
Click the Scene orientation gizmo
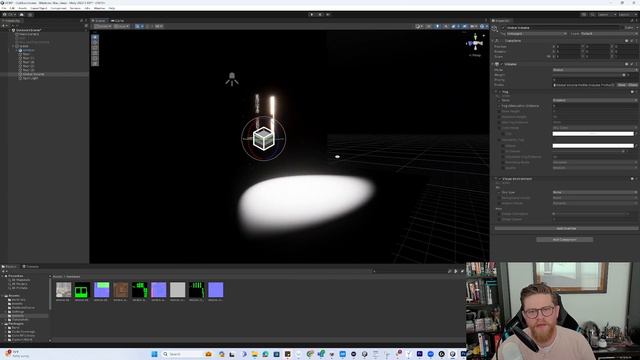pos(475,42)
